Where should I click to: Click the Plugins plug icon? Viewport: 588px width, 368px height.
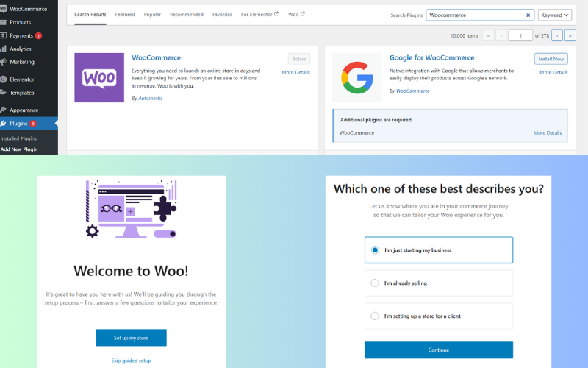click(3, 123)
